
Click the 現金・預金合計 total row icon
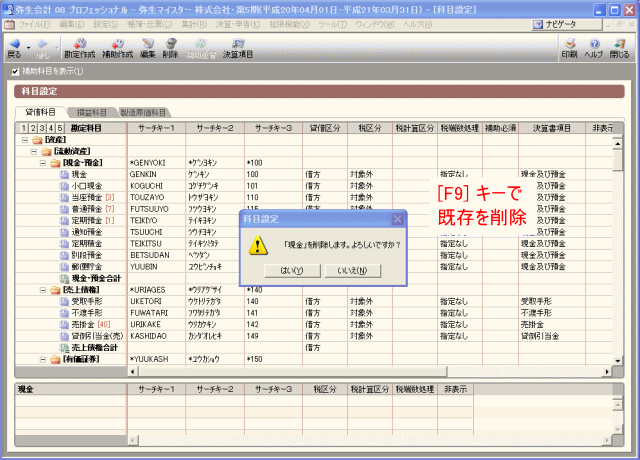64,278
